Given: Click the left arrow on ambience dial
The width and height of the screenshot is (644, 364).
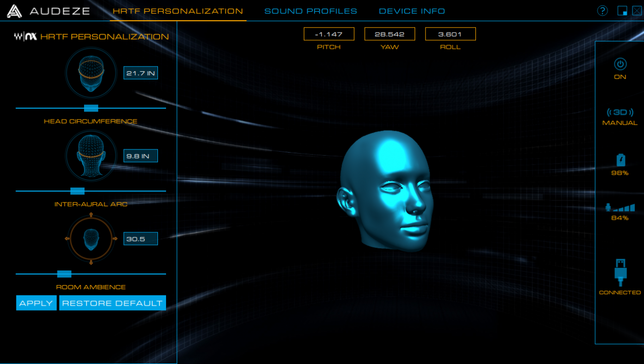Looking at the screenshot, I should click(67, 238).
